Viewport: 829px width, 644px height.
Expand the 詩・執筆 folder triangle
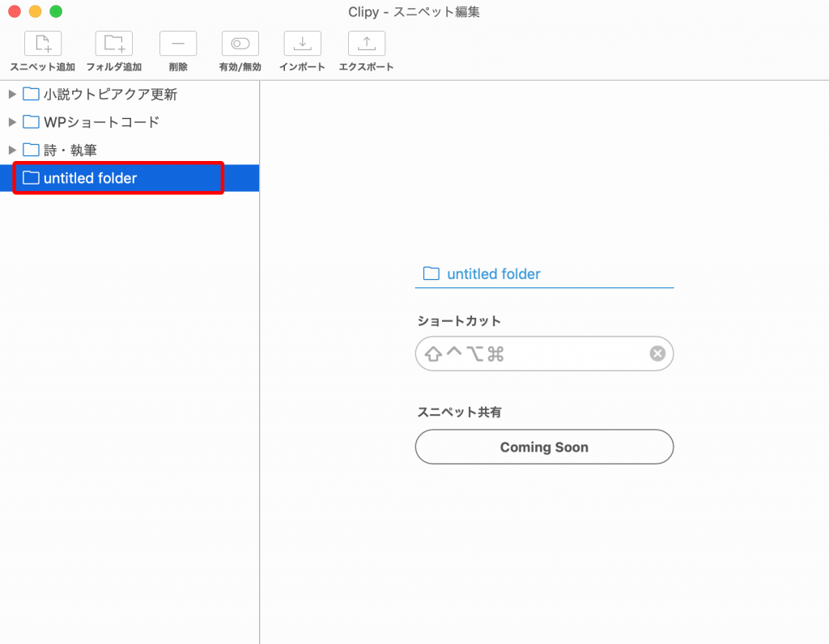click(12, 150)
